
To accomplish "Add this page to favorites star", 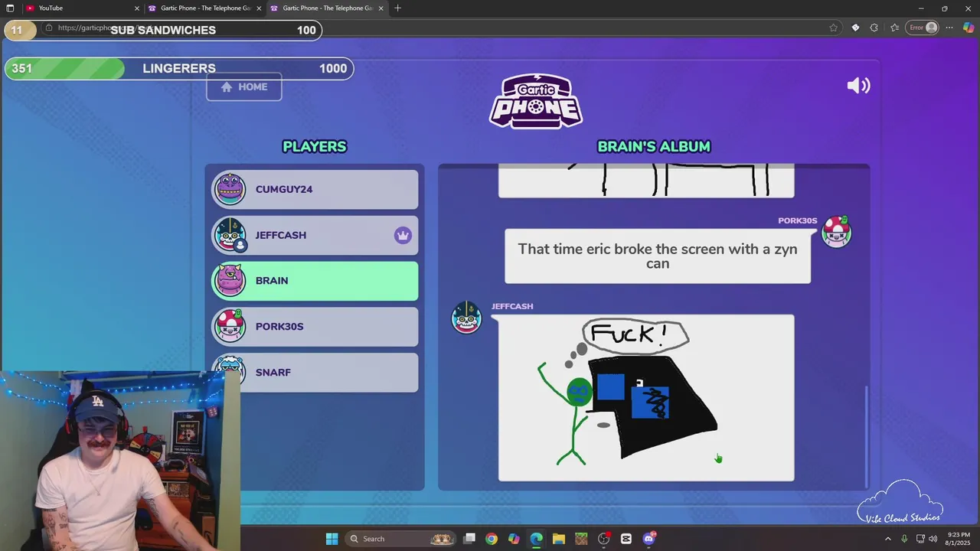I will click(833, 28).
